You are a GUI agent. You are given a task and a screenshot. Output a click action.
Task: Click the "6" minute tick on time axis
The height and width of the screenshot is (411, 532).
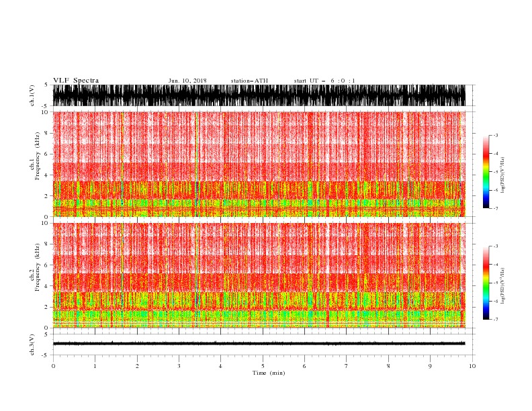(304, 366)
